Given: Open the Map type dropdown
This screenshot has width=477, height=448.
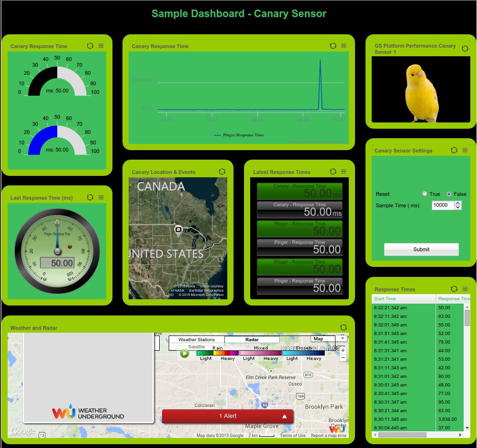Looking at the screenshot, I should 323,339.
